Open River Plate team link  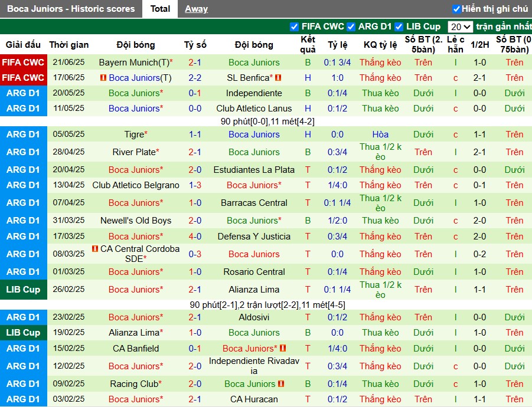pos(134,152)
